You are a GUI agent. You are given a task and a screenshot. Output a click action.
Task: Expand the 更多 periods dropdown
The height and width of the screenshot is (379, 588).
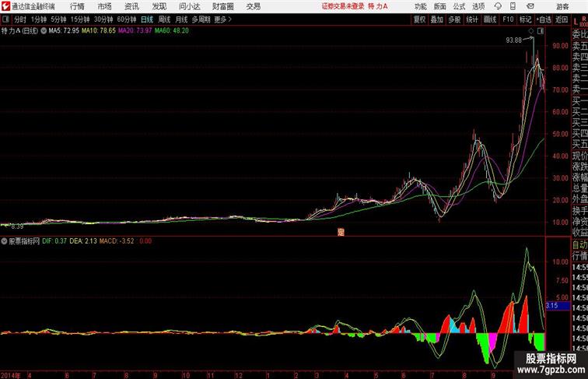(222, 19)
